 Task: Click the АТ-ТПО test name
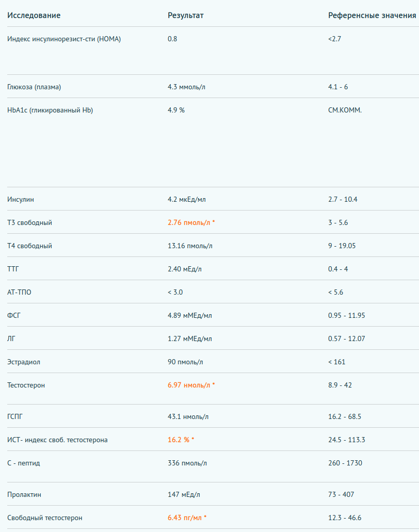pos(19,292)
